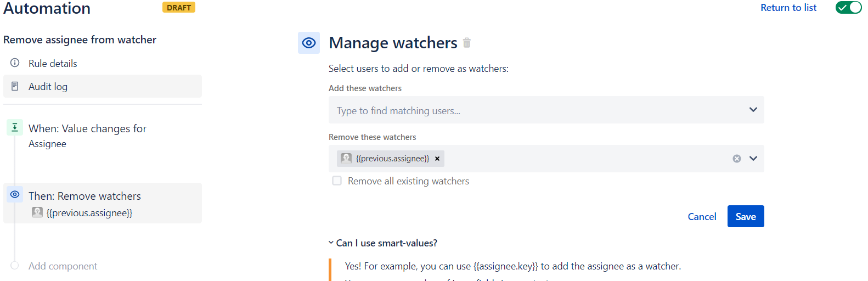Screen dimensions: 868x281
Task: Click the green trigger icon for Value changes
Action: [x=15, y=127]
